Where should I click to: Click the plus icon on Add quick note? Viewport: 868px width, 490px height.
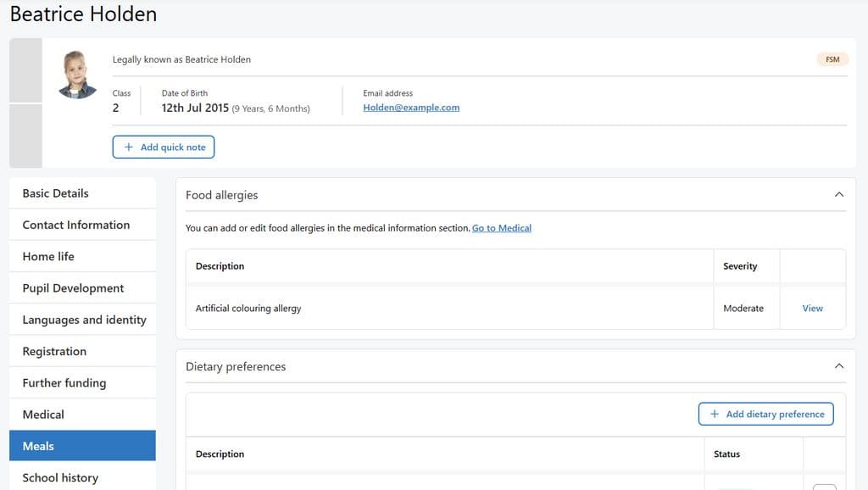click(x=129, y=147)
